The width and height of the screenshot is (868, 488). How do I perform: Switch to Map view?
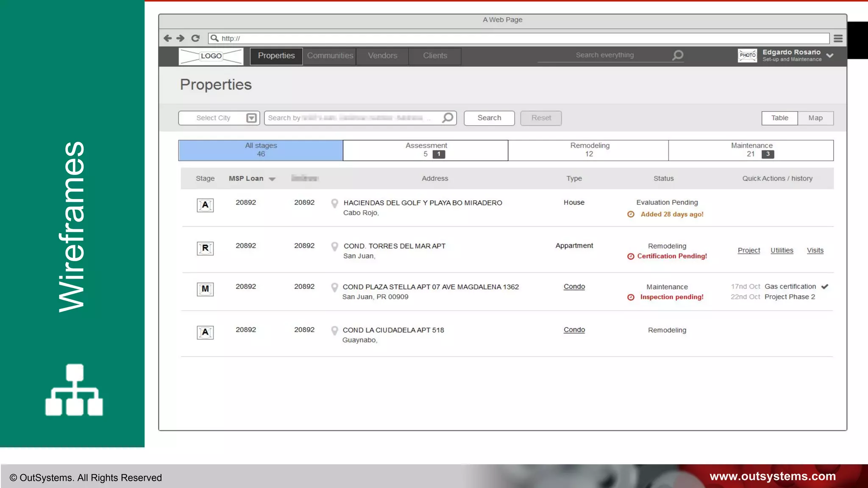point(815,118)
